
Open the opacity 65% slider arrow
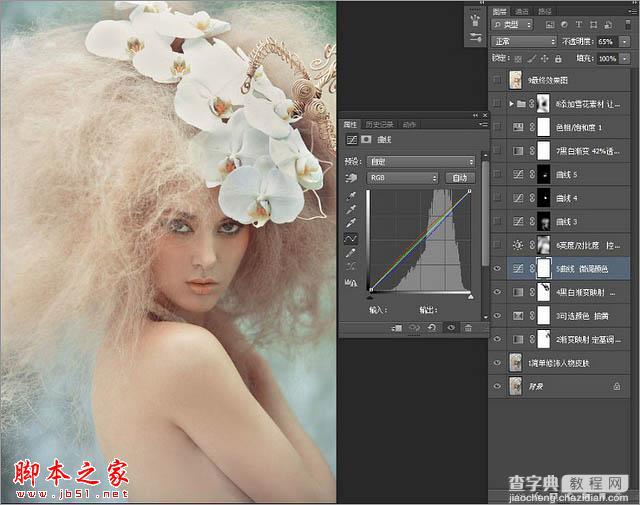[625, 42]
